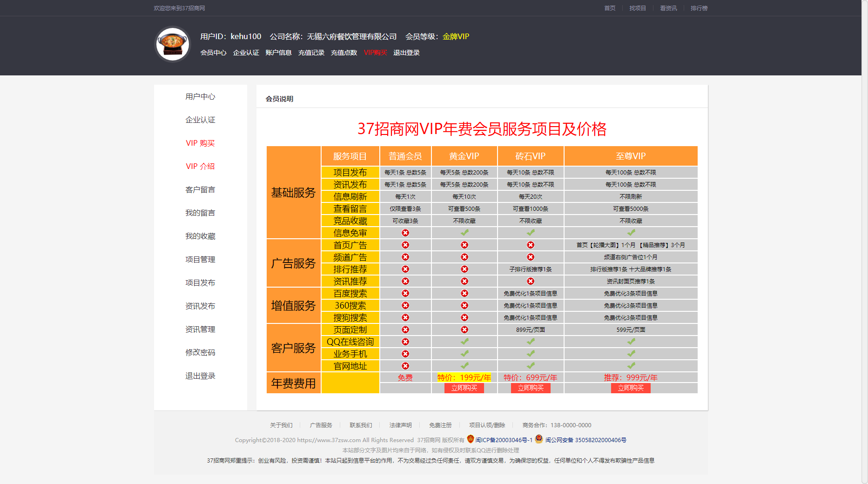Click red cross for 页面定制 黄金VIP
This screenshot has width=868, height=484.
tap(464, 329)
